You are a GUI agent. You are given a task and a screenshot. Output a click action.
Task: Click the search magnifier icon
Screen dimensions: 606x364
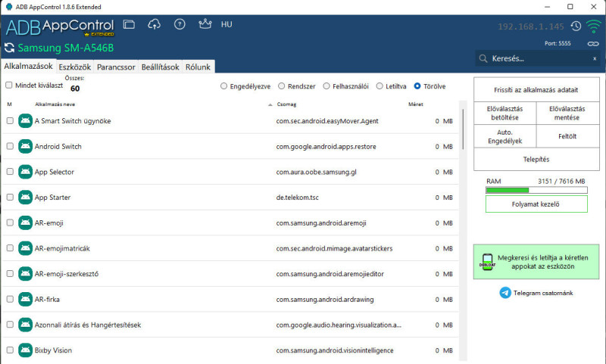pyautogui.click(x=483, y=59)
